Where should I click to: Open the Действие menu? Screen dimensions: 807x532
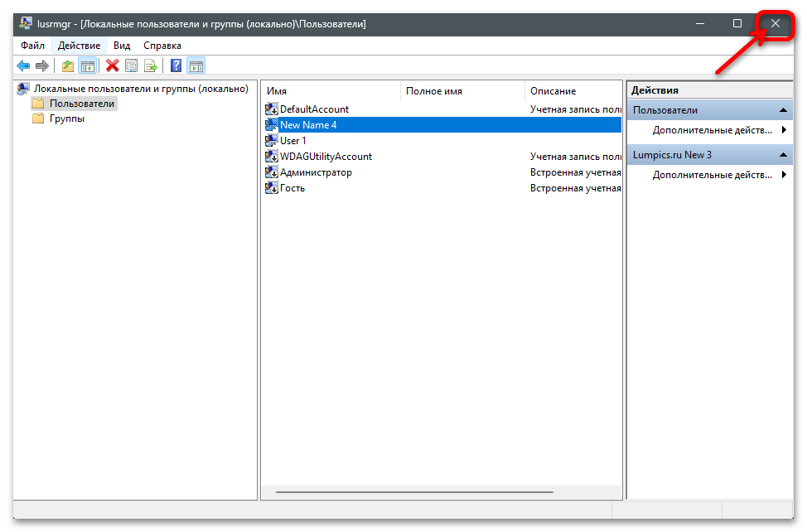(80, 46)
